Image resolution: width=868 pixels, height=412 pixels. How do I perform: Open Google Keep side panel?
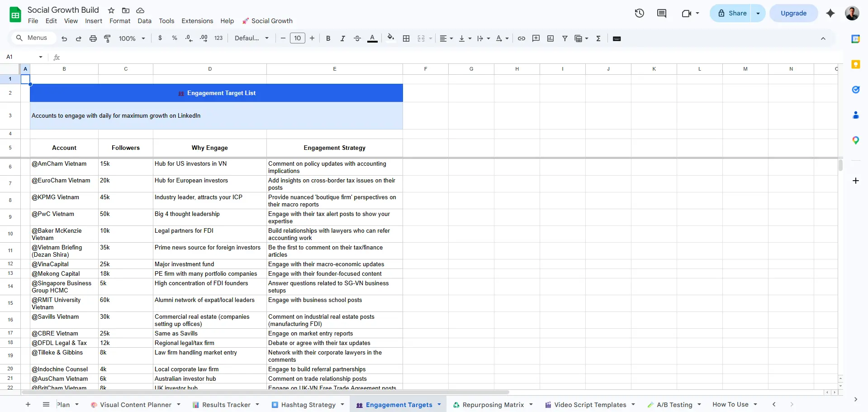point(855,64)
